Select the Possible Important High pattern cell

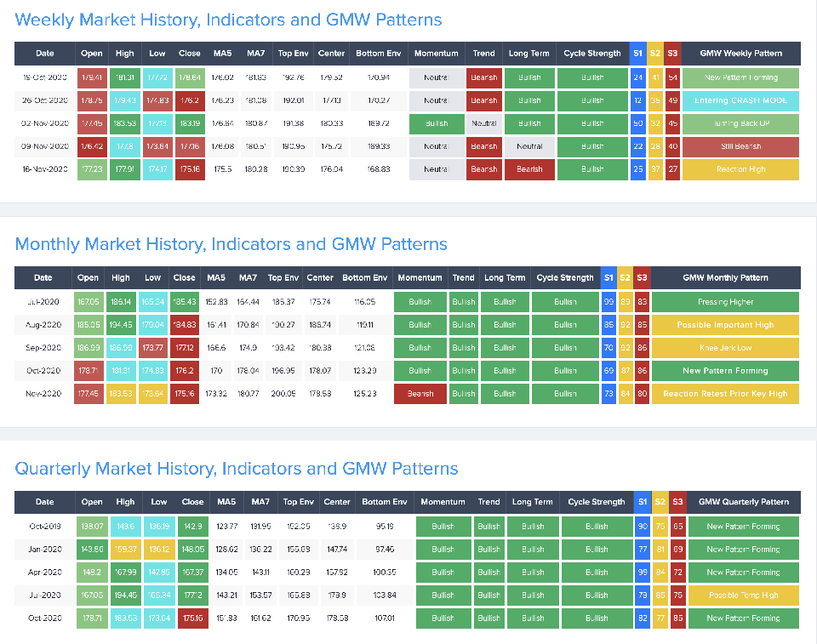tap(725, 325)
